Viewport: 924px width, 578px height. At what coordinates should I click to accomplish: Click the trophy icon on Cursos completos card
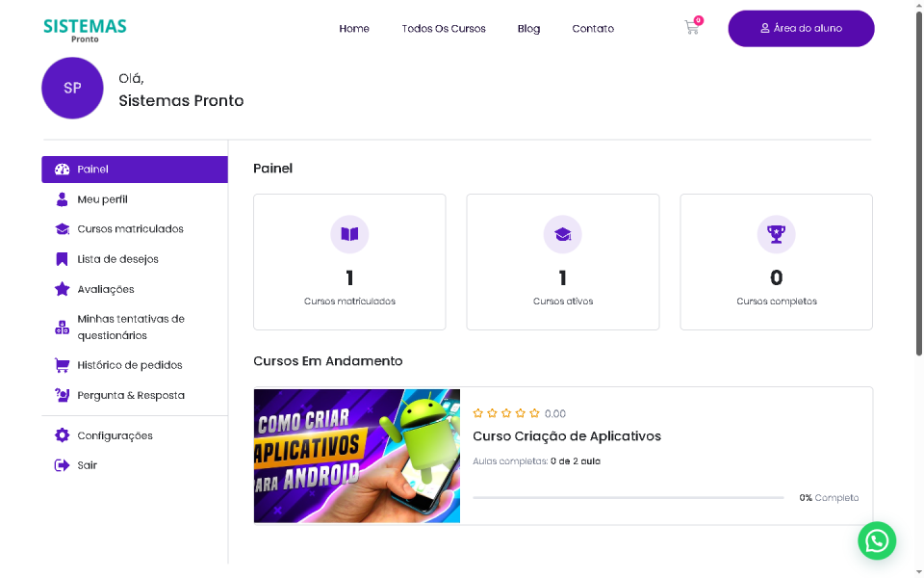776,234
